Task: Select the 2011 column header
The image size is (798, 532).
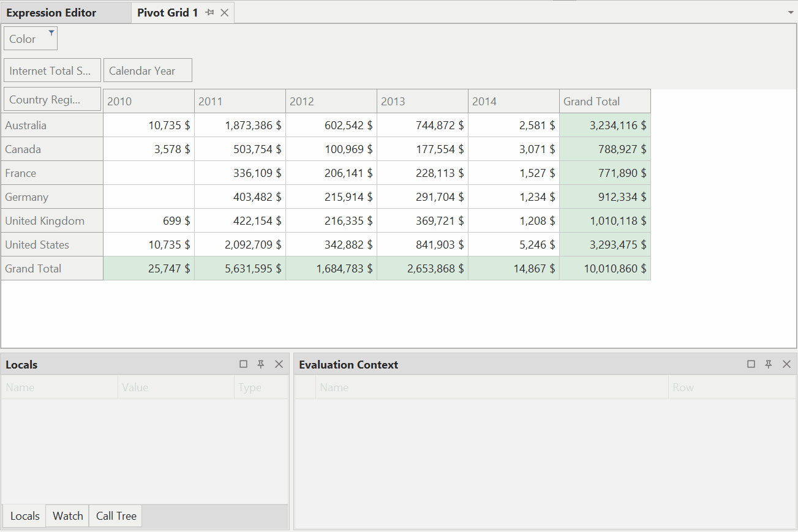Action: point(239,102)
